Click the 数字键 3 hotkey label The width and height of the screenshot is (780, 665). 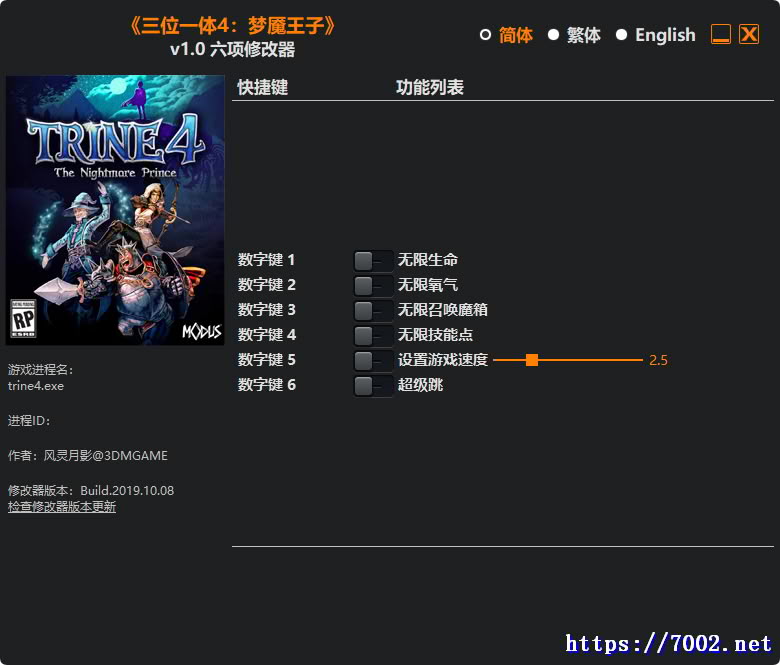click(266, 309)
